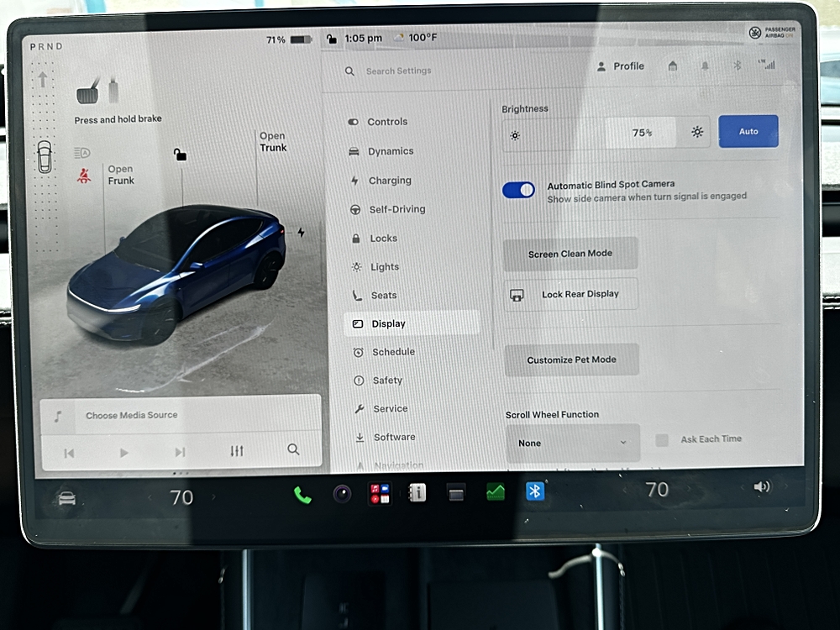Lower volume with left arrow
This screenshot has width=840, height=630.
743,487
